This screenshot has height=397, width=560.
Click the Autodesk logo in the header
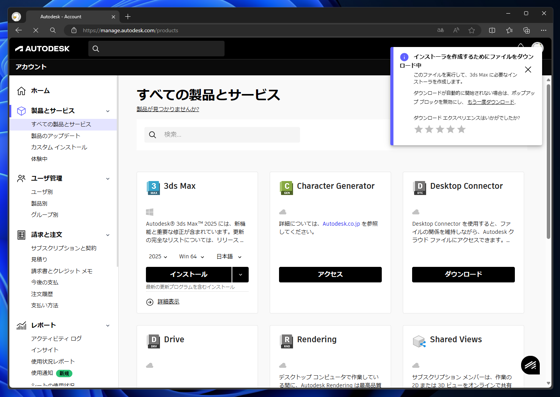point(42,49)
